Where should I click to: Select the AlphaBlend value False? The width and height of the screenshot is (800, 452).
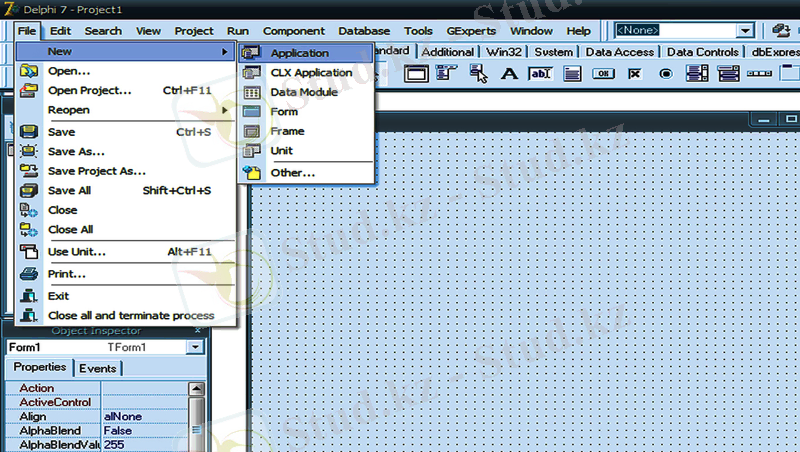click(145, 431)
